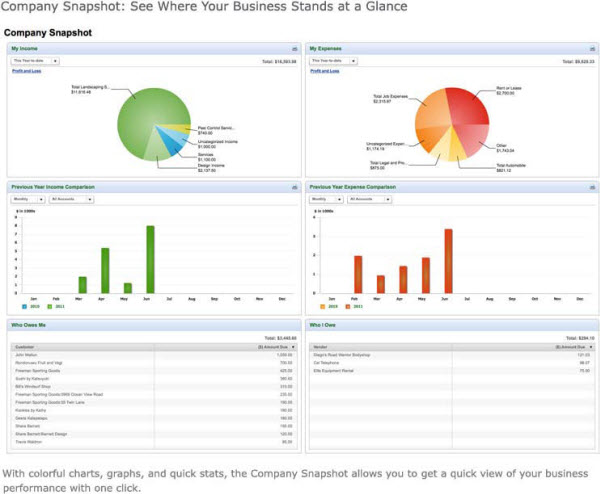Expand All Accounts dropdown in expense comparison
This screenshot has height=494, width=600.
click(x=370, y=199)
